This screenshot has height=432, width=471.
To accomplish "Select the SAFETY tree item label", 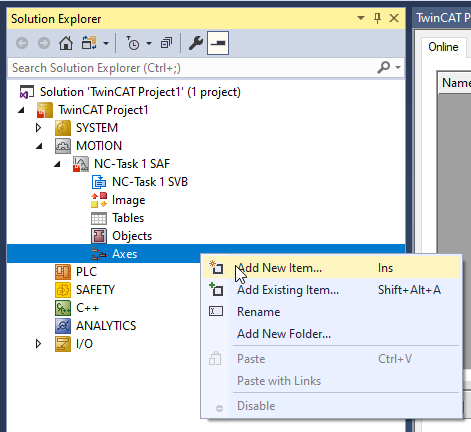I will pos(95,290).
